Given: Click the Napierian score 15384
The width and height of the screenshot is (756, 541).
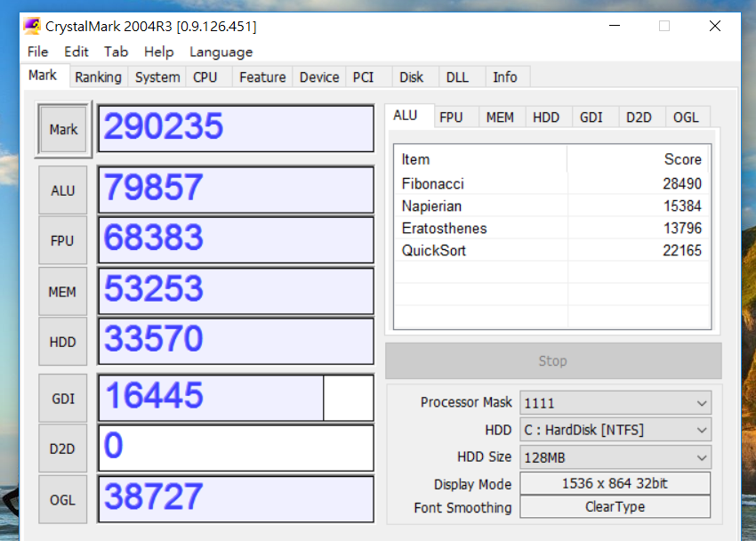Looking at the screenshot, I should 682,206.
